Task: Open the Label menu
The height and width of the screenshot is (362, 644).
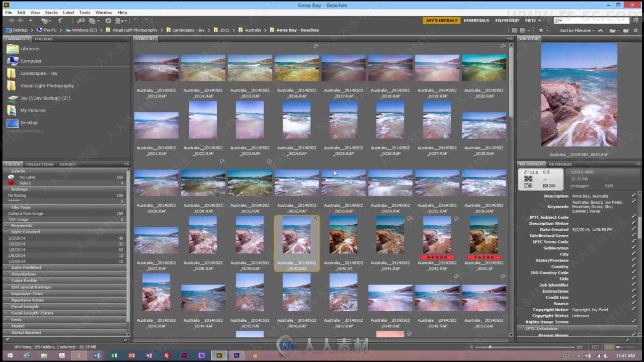Action: tap(68, 12)
